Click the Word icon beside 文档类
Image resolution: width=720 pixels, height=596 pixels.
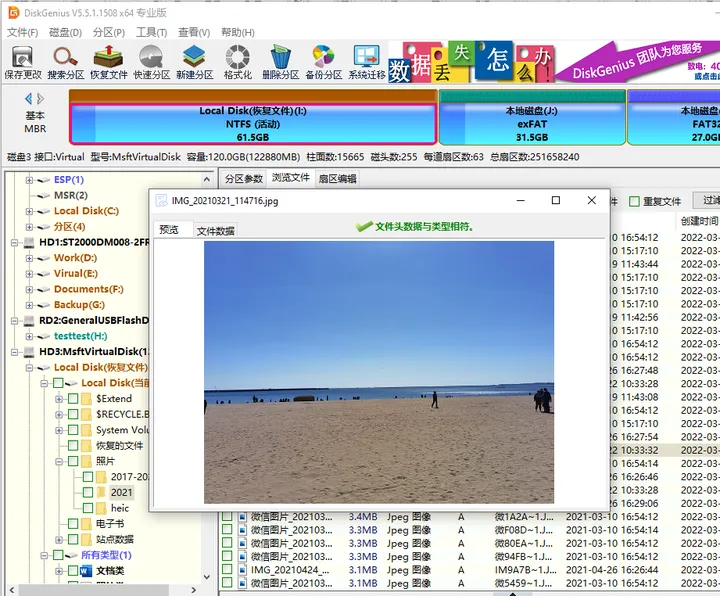[86, 571]
